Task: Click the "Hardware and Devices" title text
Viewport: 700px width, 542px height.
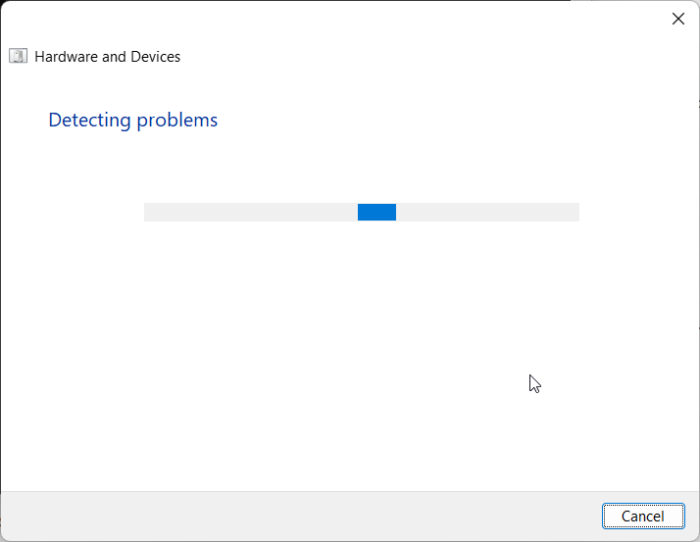Action: tap(107, 57)
